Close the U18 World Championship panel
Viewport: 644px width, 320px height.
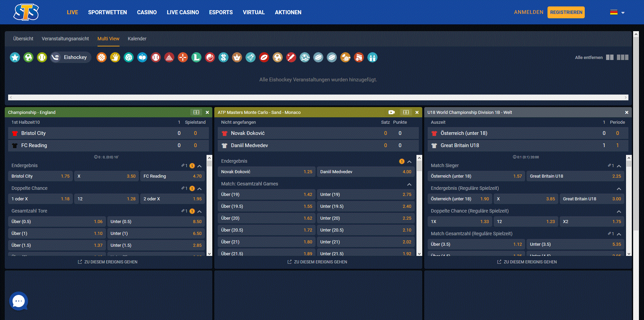(627, 112)
